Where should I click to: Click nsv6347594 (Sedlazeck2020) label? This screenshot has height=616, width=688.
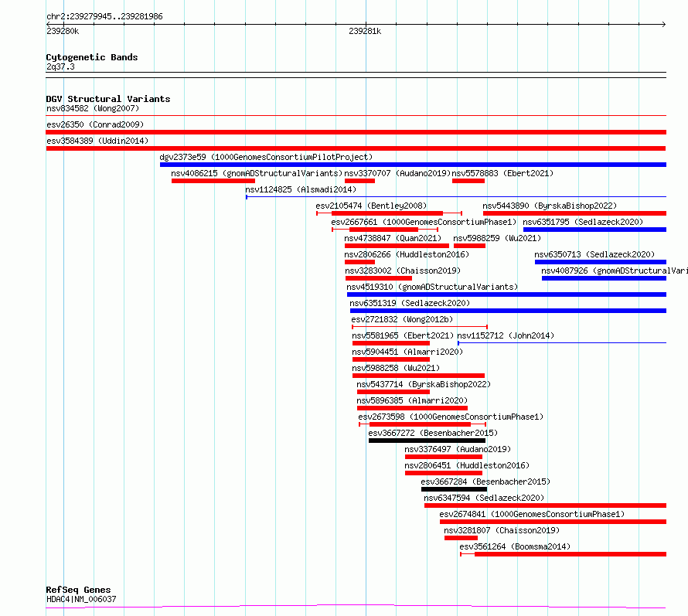[484, 498]
